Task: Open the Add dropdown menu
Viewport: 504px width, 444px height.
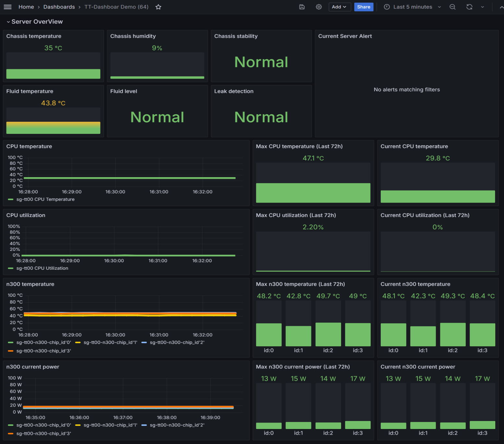Action: point(339,7)
